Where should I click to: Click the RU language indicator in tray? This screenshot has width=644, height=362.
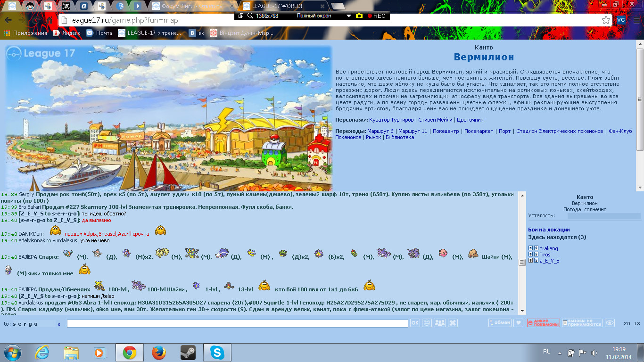[547, 352]
